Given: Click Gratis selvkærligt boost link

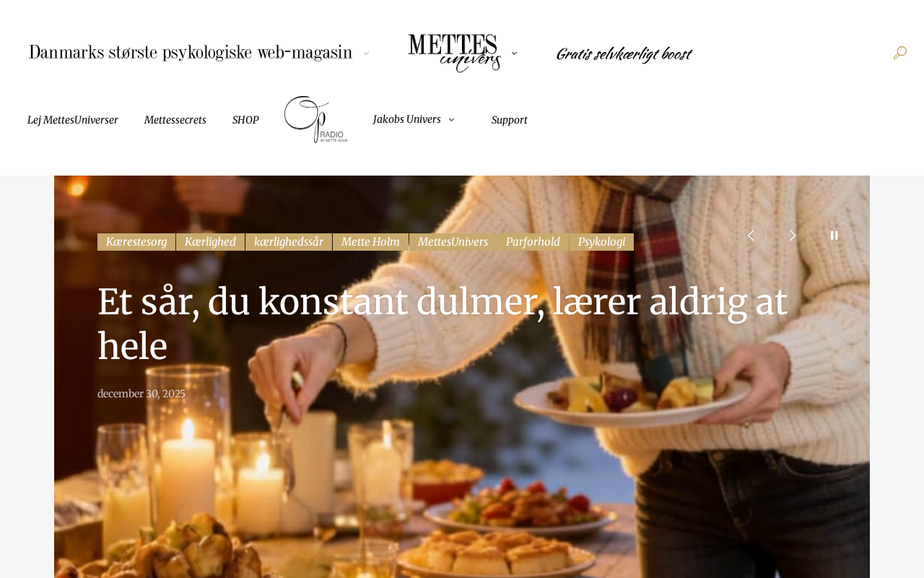Looking at the screenshot, I should tap(624, 54).
